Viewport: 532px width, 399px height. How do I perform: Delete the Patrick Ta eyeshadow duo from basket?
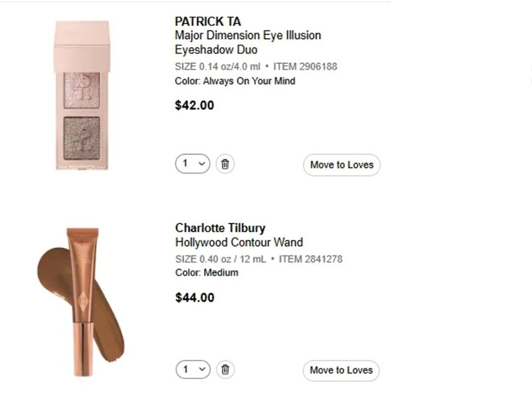(x=225, y=164)
